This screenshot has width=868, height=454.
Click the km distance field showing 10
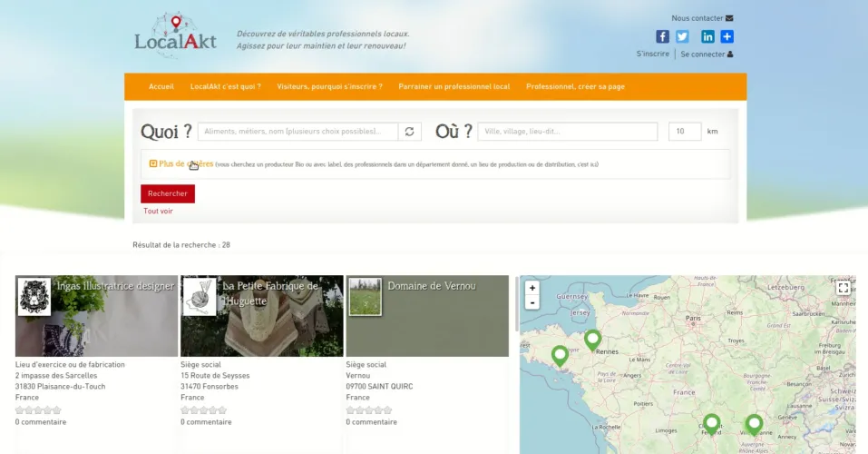(684, 132)
